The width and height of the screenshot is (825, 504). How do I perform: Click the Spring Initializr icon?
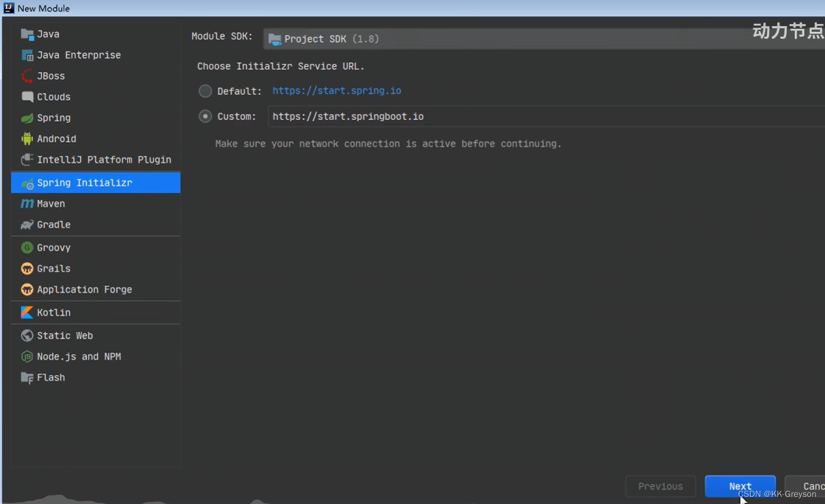pyautogui.click(x=27, y=183)
